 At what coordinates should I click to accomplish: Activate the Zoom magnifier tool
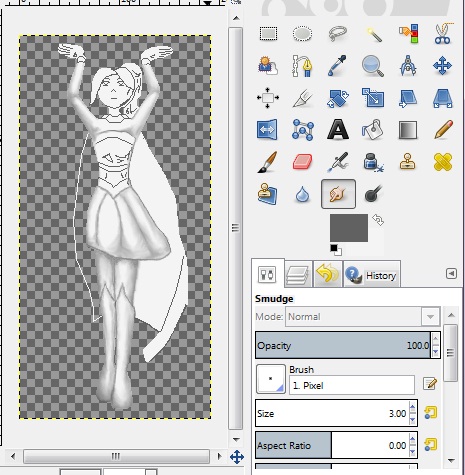click(373, 66)
